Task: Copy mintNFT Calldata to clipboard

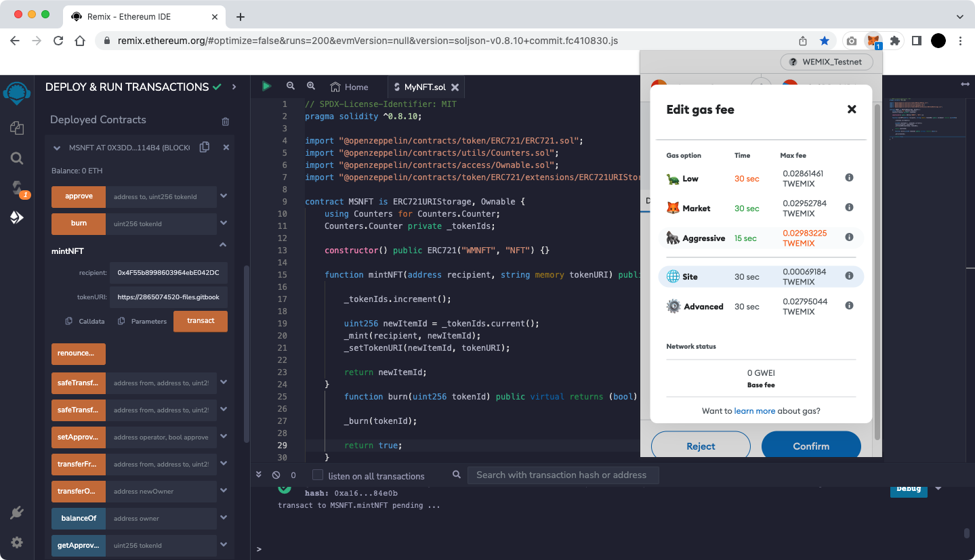Action: pyautogui.click(x=69, y=321)
